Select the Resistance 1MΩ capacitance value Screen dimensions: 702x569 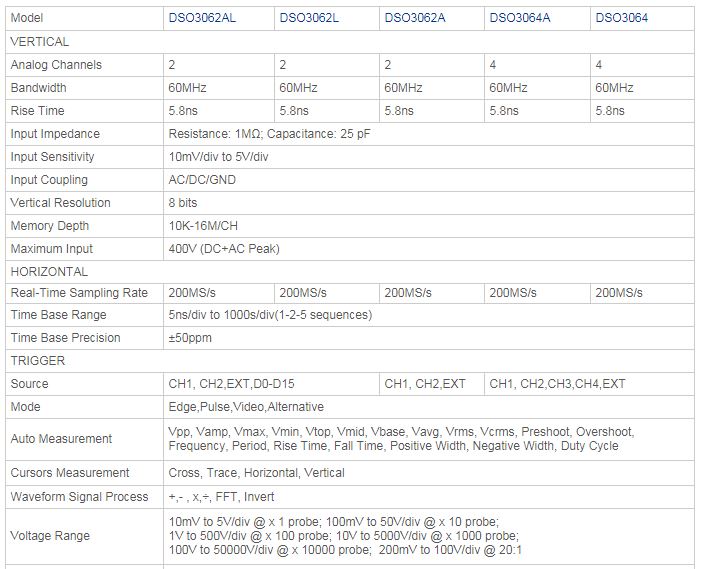click(x=269, y=134)
